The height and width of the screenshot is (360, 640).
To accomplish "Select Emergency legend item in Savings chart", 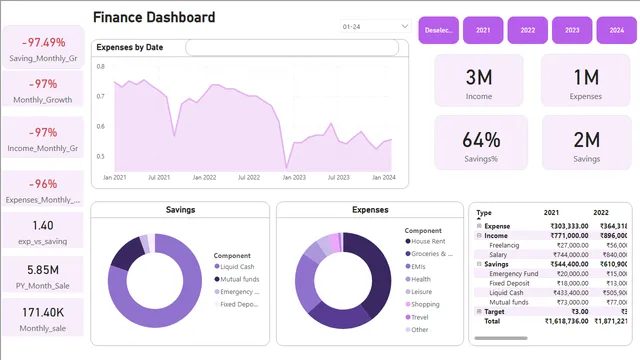I will (237, 292).
